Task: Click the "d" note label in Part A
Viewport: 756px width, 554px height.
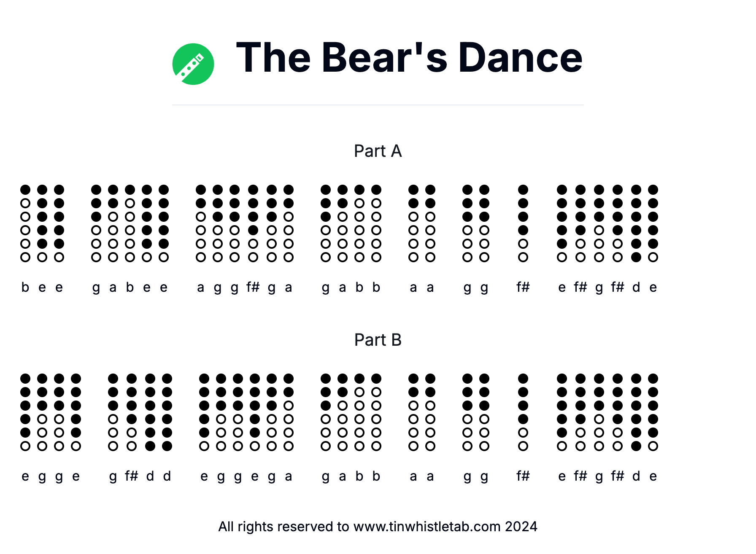Action: [636, 288]
